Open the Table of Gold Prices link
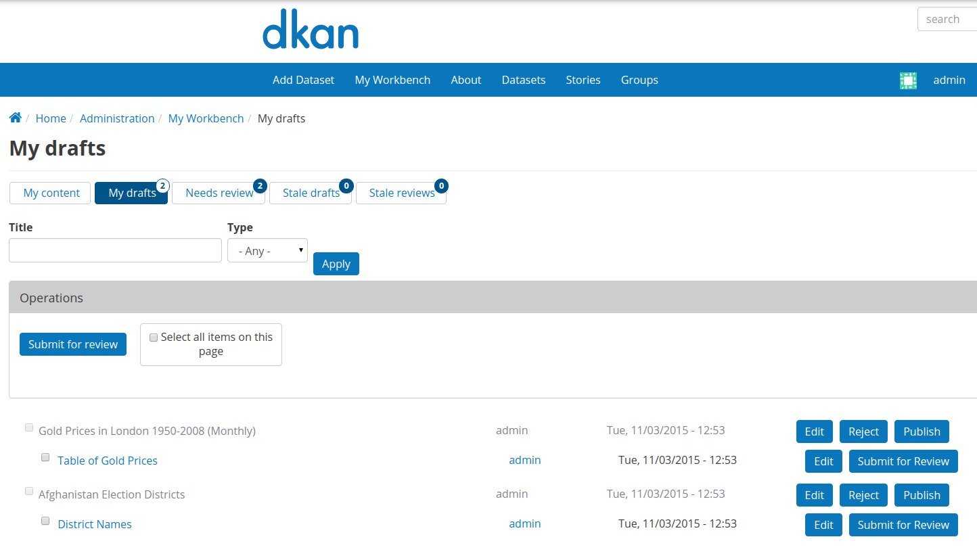Image resolution: width=977 pixels, height=560 pixels. point(108,461)
